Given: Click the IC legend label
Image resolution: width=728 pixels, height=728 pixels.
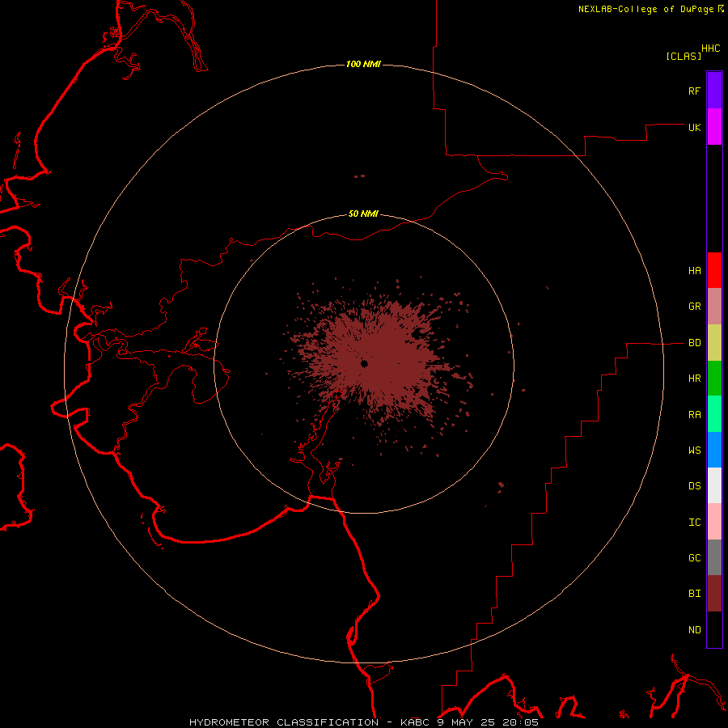Looking at the screenshot, I should (x=694, y=523).
